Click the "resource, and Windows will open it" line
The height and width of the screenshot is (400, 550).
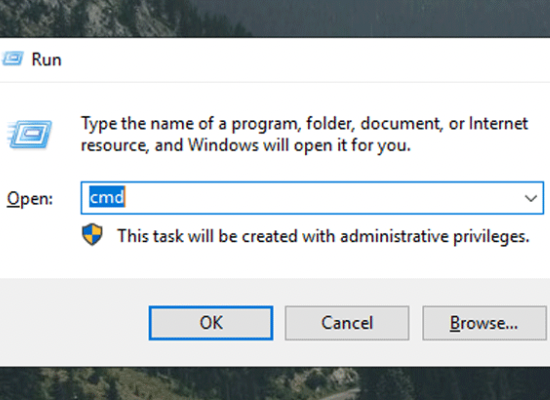246,145
